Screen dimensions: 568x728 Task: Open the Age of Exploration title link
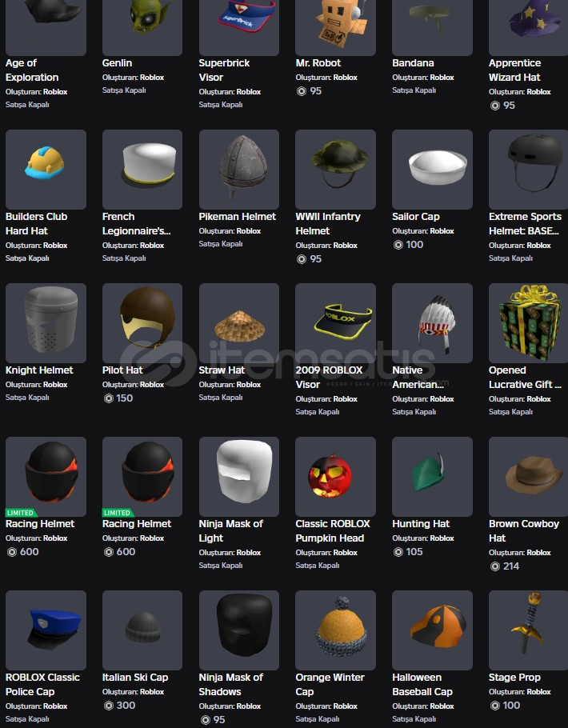pyautogui.click(x=32, y=70)
